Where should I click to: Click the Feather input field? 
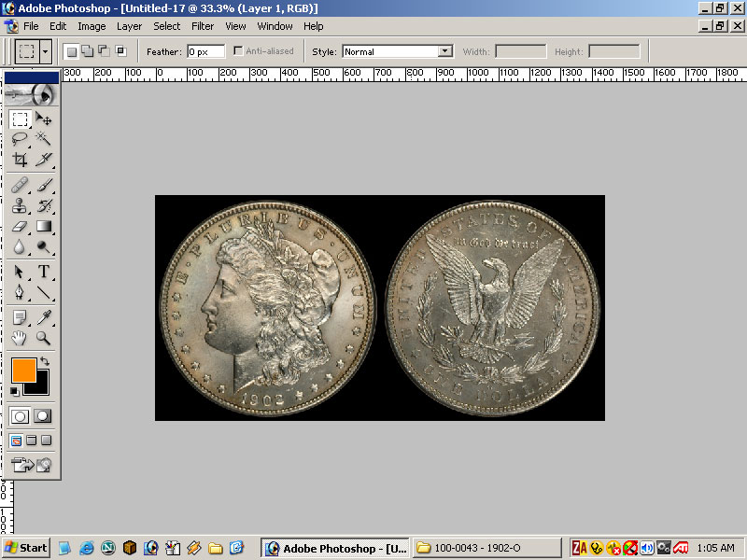click(205, 51)
